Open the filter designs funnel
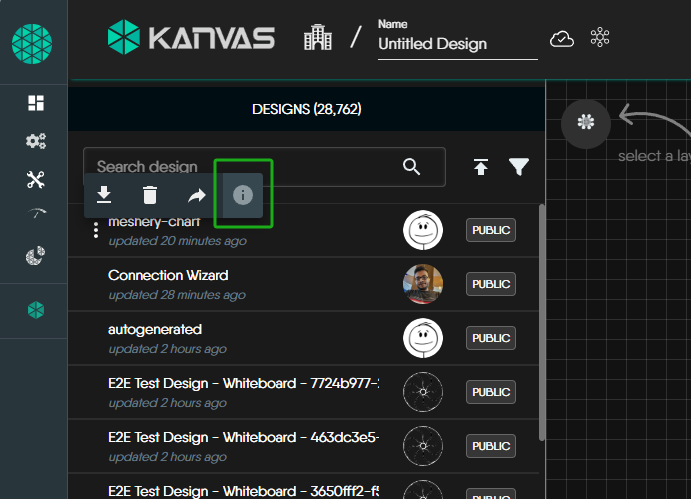 [518, 167]
